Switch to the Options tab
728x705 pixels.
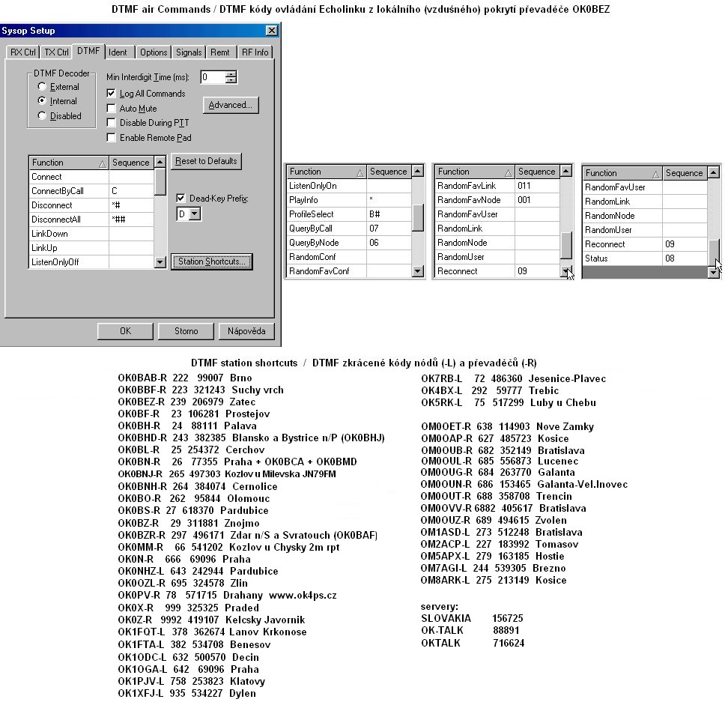click(154, 52)
